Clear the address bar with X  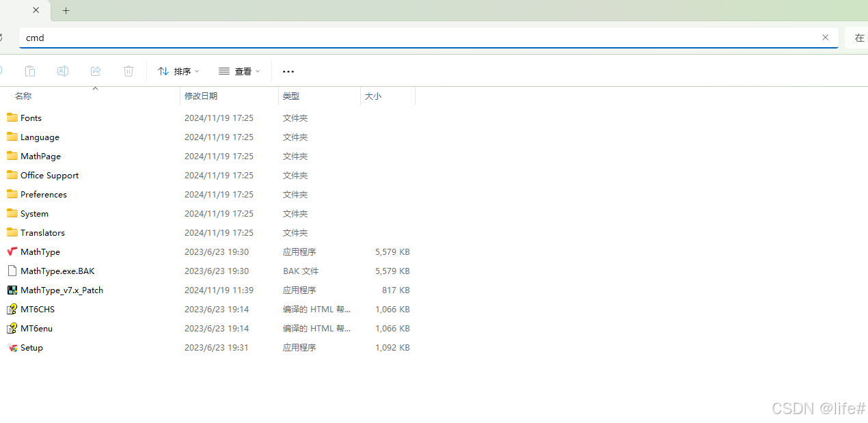point(825,38)
